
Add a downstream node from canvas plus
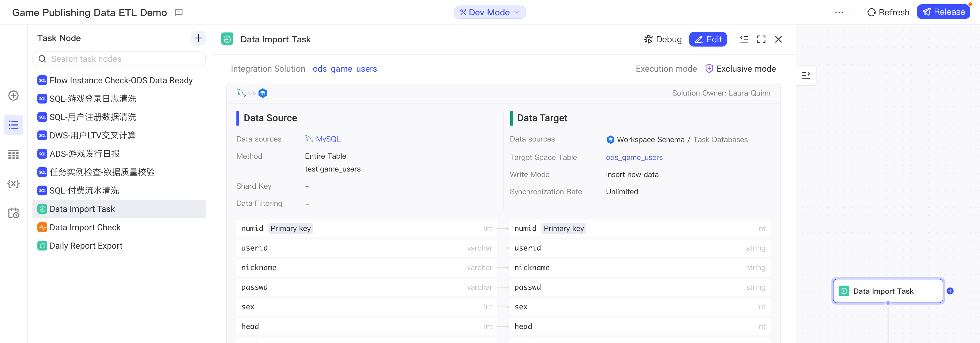click(950, 291)
